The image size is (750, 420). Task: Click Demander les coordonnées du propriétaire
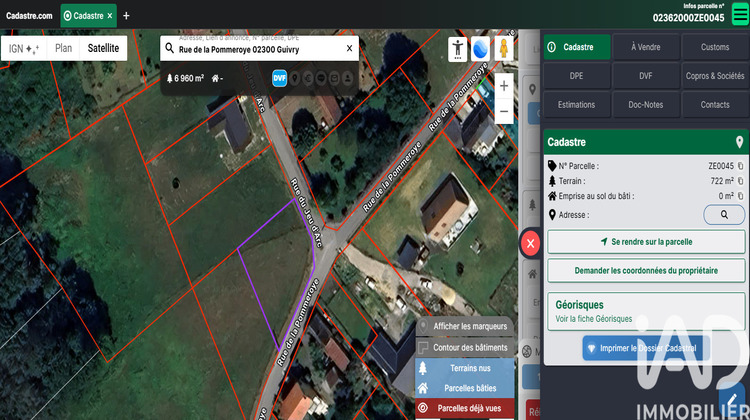point(645,270)
